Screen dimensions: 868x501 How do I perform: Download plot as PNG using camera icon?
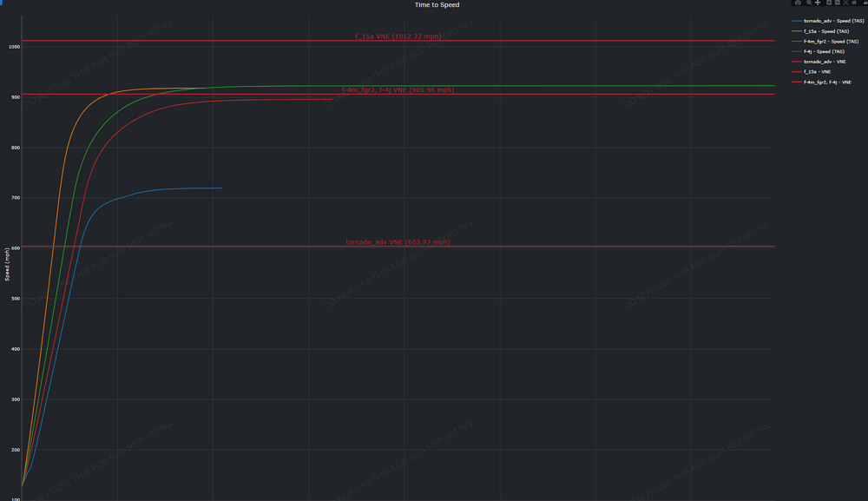(x=799, y=3)
